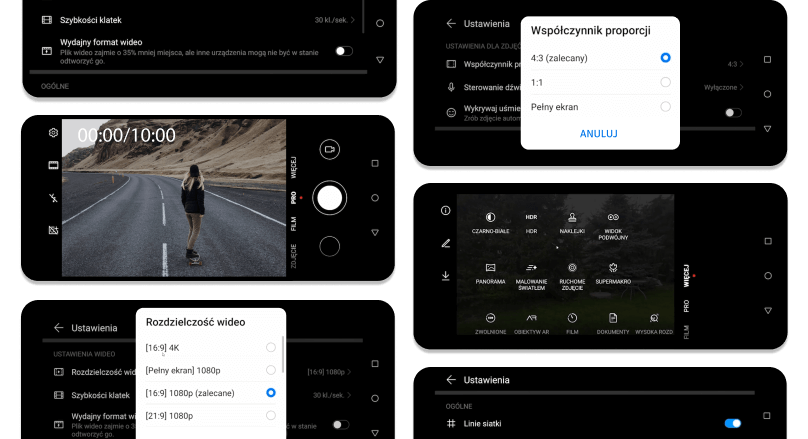
Task: Open the Naklejki stamp mode
Action: click(x=572, y=217)
